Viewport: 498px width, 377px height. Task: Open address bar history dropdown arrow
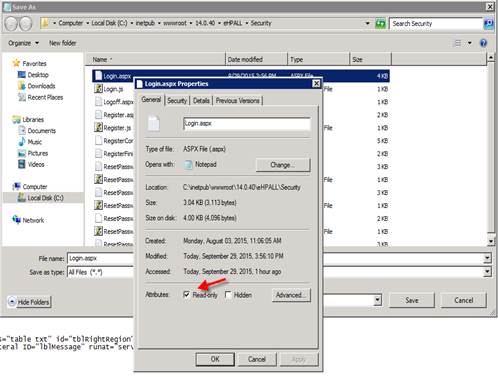tap(368, 23)
